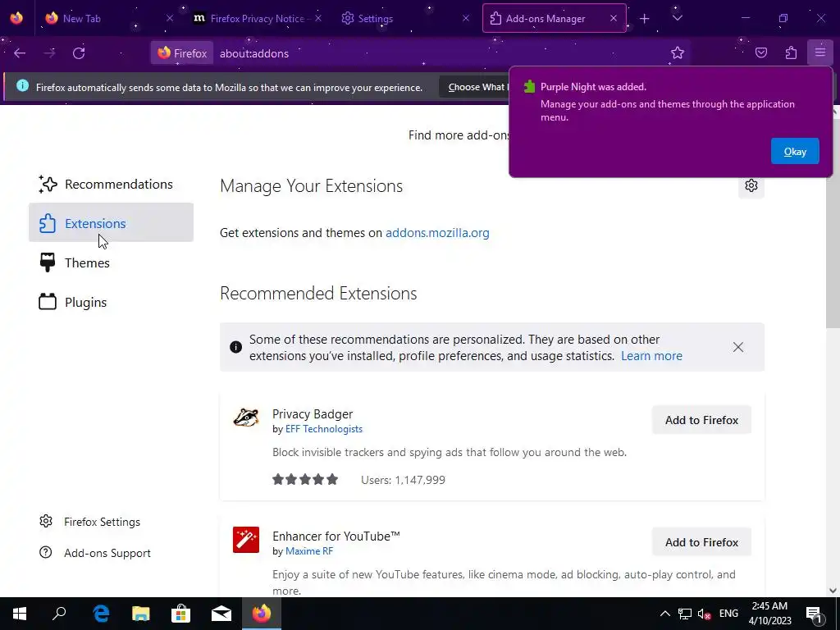Bookmark this page with the star icon
Image resolution: width=840 pixels, height=630 pixels.
678,52
